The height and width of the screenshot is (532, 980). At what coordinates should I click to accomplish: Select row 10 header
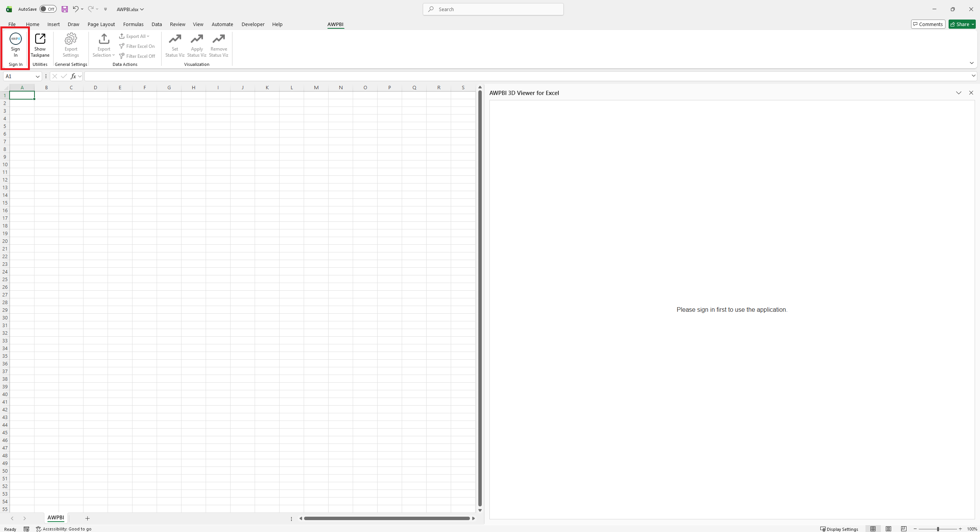pos(5,164)
